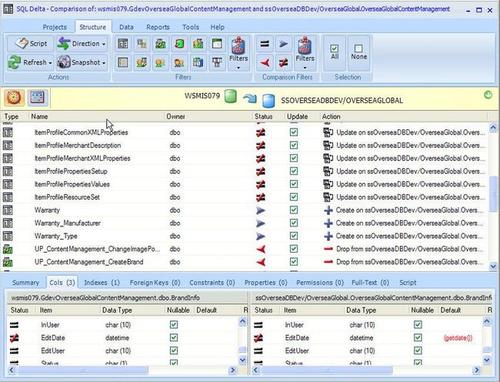Uncheck Update for ItemProfileMerchantDescription
Viewport: 500px width, 382px height.
pyautogui.click(x=294, y=145)
